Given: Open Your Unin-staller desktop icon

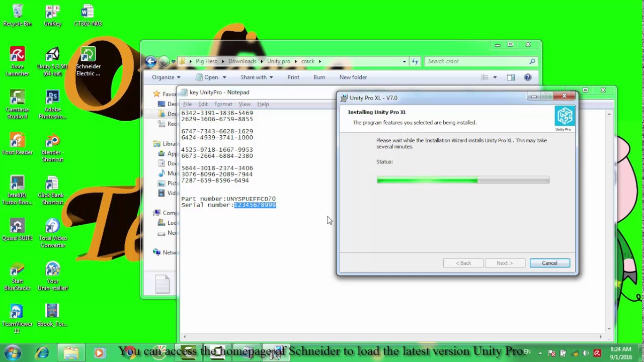Looking at the screenshot, I should (x=52, y=276).
